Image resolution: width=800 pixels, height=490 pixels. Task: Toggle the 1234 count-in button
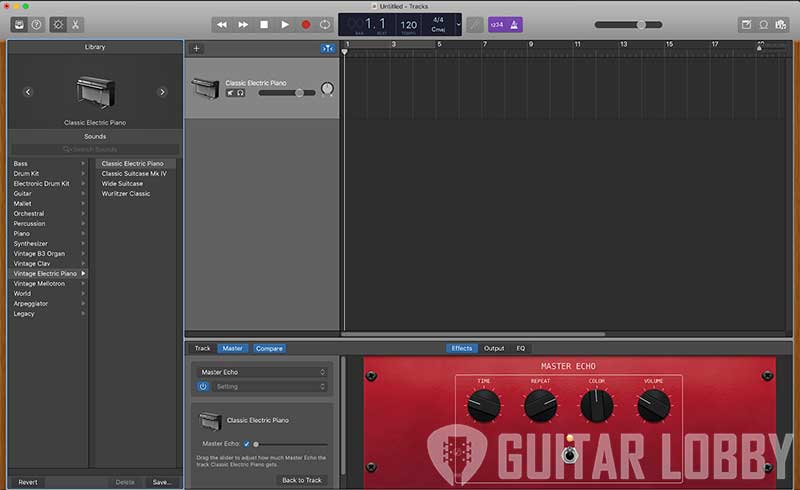[x=496, y=24]
